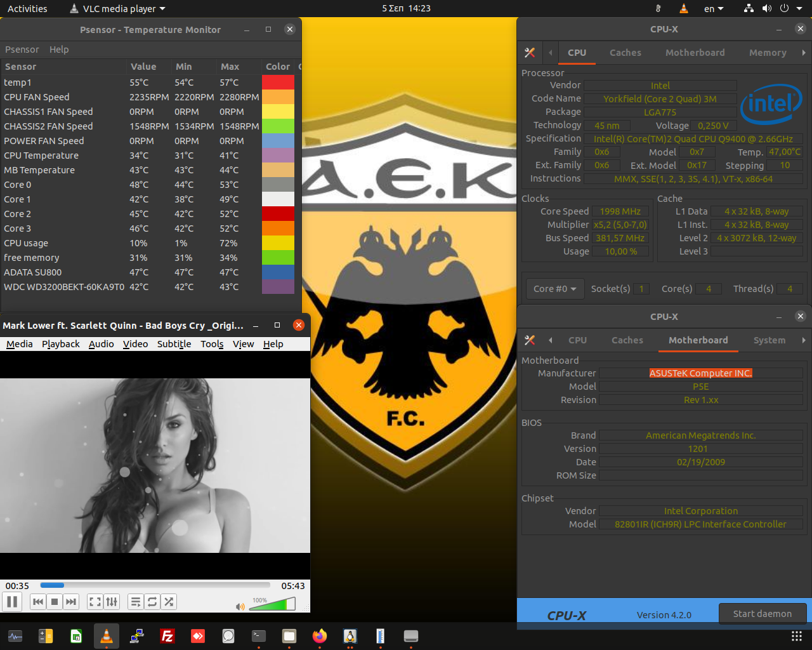This screenshot has width=812, height=650.
Task: Toggle elapsed time display 00:35
Action: click(x=18, y=586)
